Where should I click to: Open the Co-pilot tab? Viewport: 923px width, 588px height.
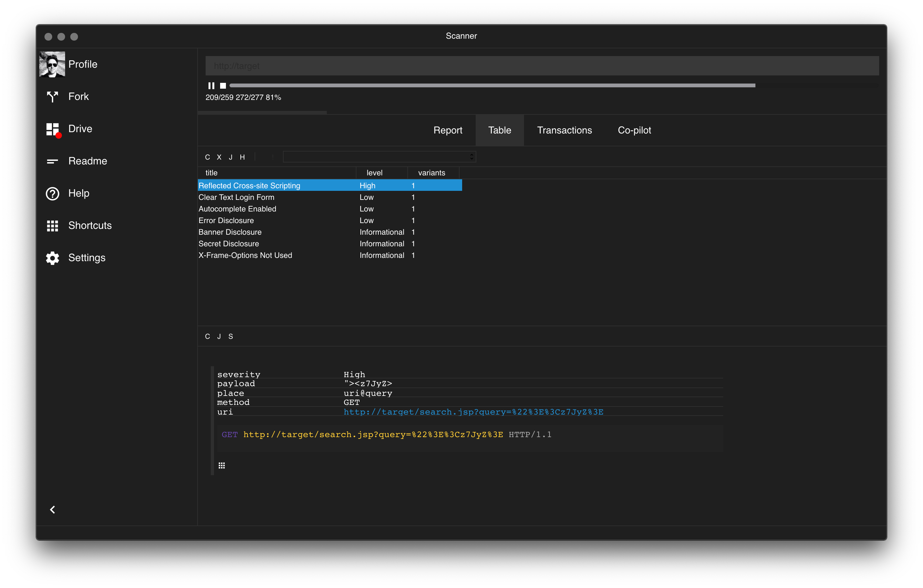[634, 130]
